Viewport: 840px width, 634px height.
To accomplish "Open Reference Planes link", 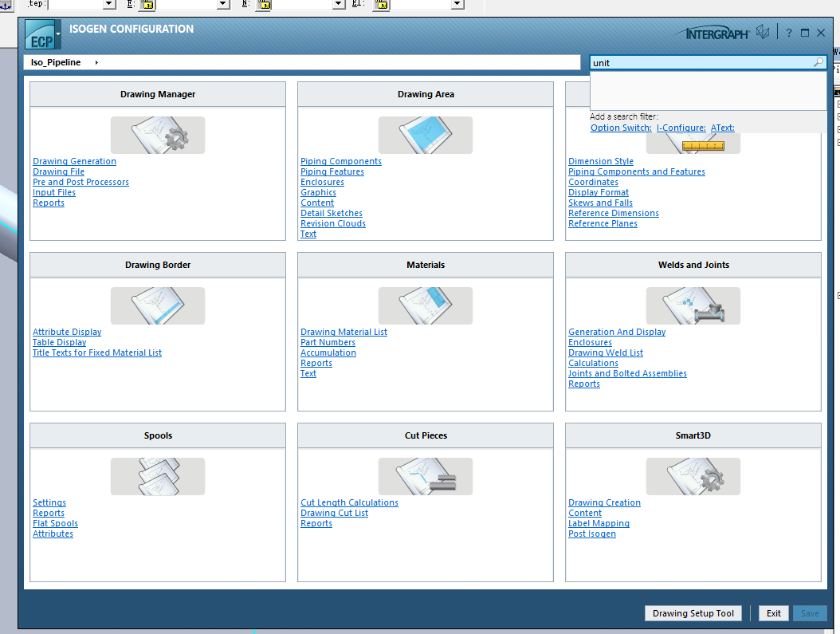I will click(x=603, y=223).
